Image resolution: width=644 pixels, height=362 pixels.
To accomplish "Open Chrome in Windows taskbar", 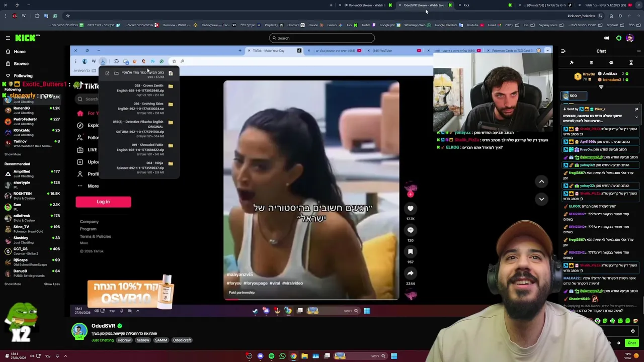I will pos(293,356).
